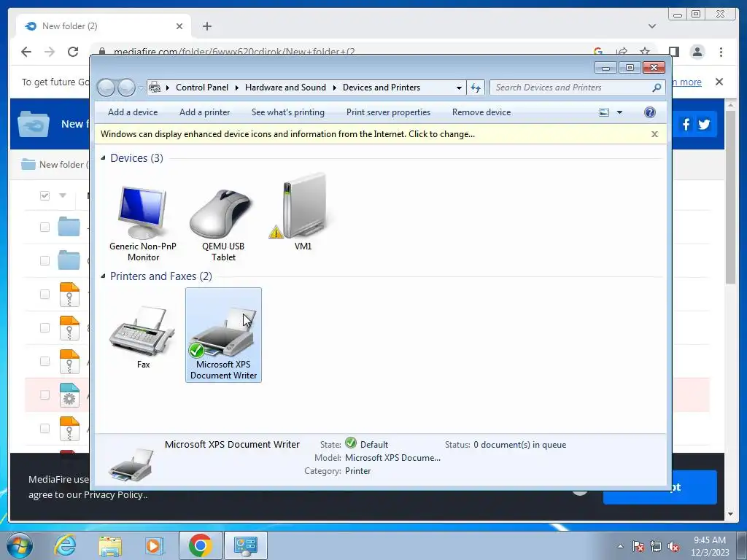
Task: Click the search magnifier in Devices and Printers
Action: [x=657, y=87]
